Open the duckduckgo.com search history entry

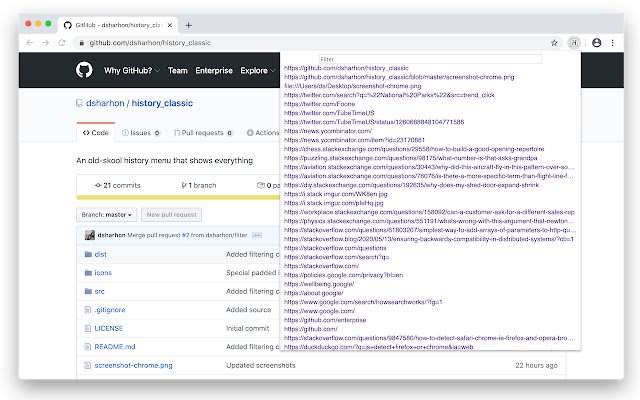[x=378, y=347]
